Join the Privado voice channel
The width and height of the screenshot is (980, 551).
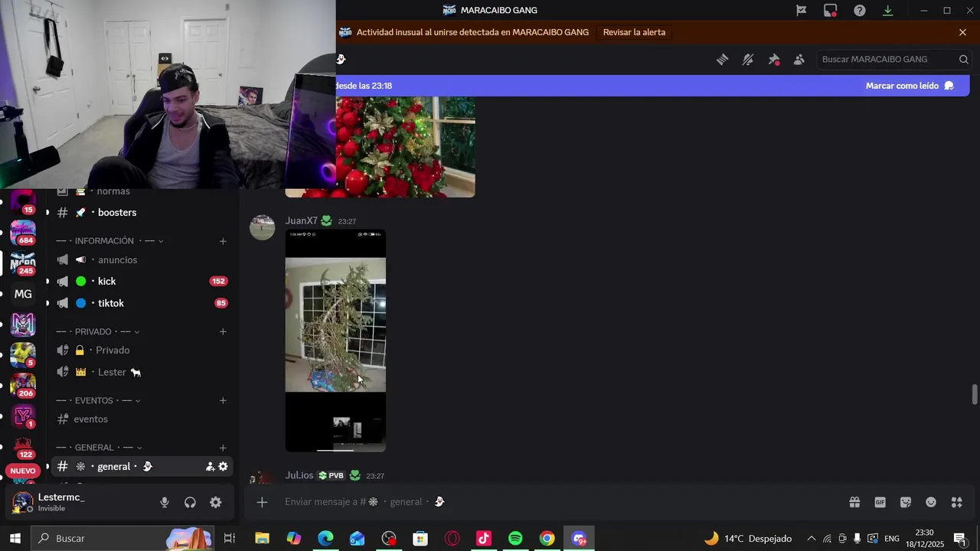tap(142, 350)
